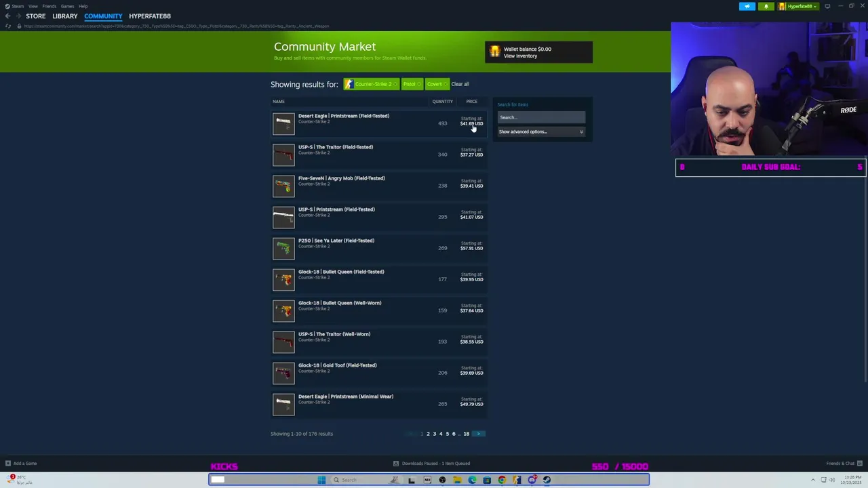Switch to the STORE tab

click(x=35, y=16)
